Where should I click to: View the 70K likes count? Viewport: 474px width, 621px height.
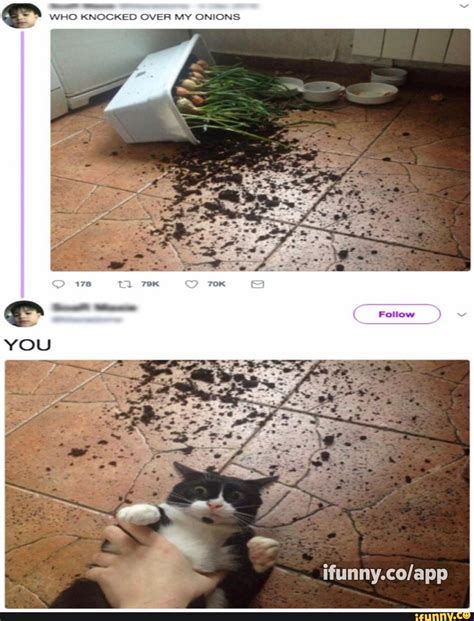(x=216, y=284)
